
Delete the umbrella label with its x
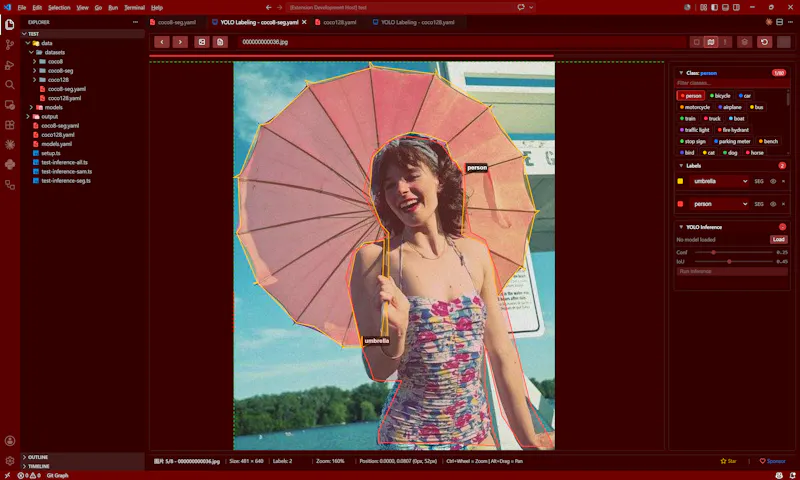pos(784,181)
